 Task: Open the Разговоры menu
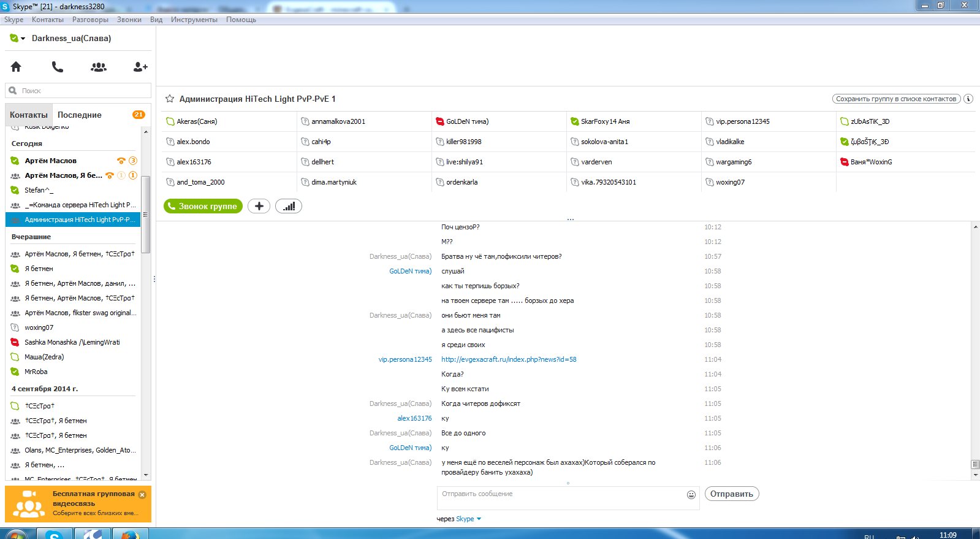(90, 20)
